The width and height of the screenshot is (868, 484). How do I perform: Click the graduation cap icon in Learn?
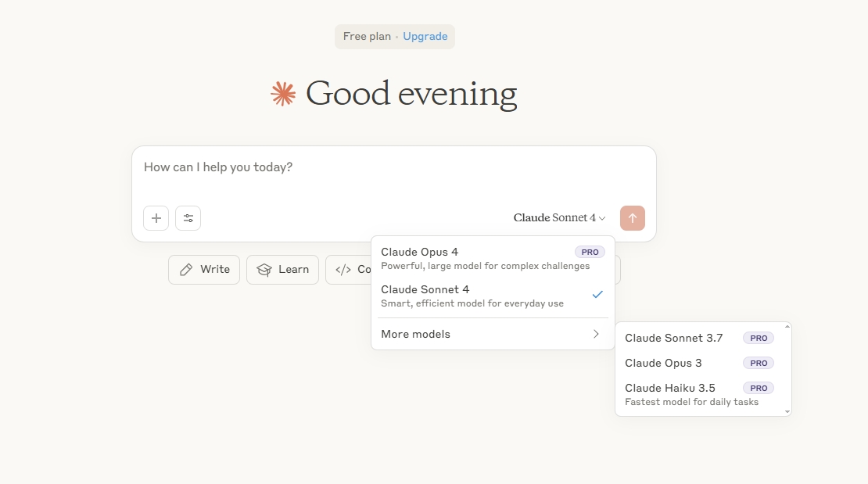[x=264, y=270]
